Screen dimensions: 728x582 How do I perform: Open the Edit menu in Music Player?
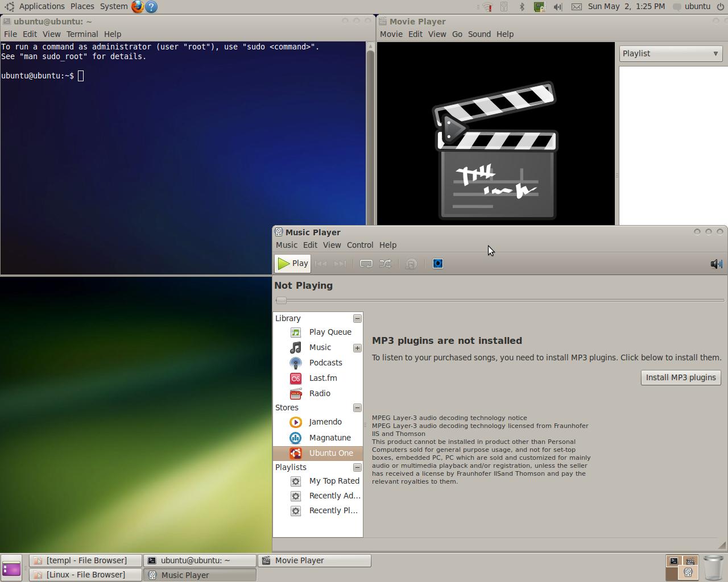pos(310,245)
